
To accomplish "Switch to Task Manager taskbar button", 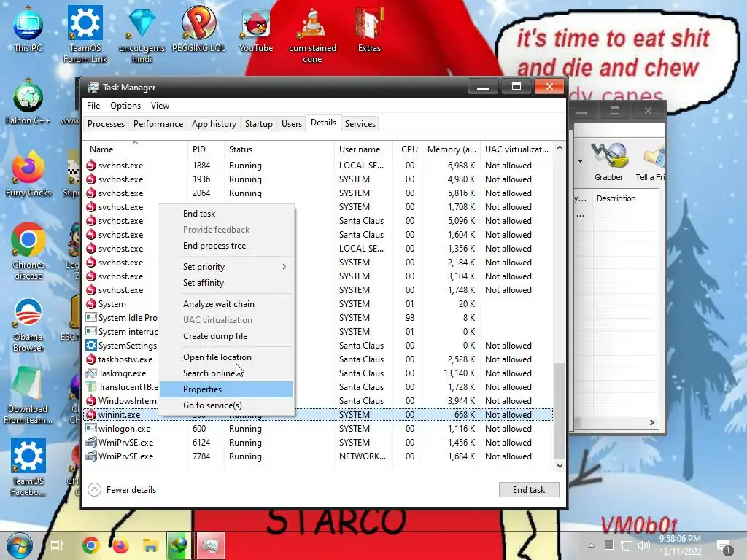I will point(210,545).
